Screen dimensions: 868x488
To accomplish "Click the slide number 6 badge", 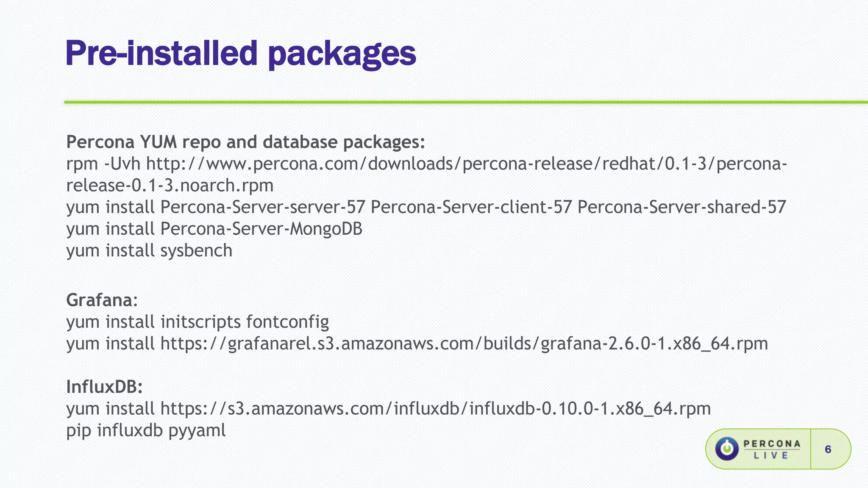I will (828, 449).
